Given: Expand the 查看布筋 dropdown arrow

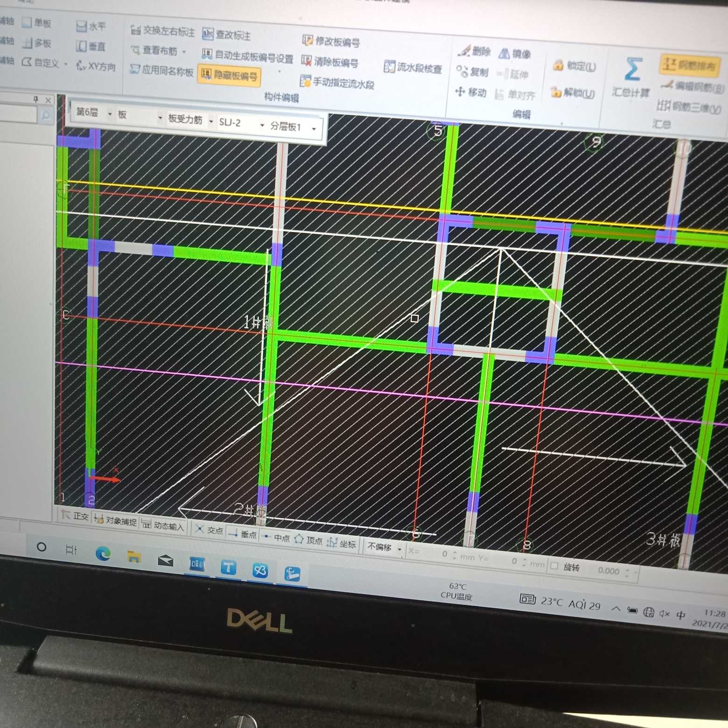Looking at the screenshot, I should pyautogui.click(x=184, y=52).
